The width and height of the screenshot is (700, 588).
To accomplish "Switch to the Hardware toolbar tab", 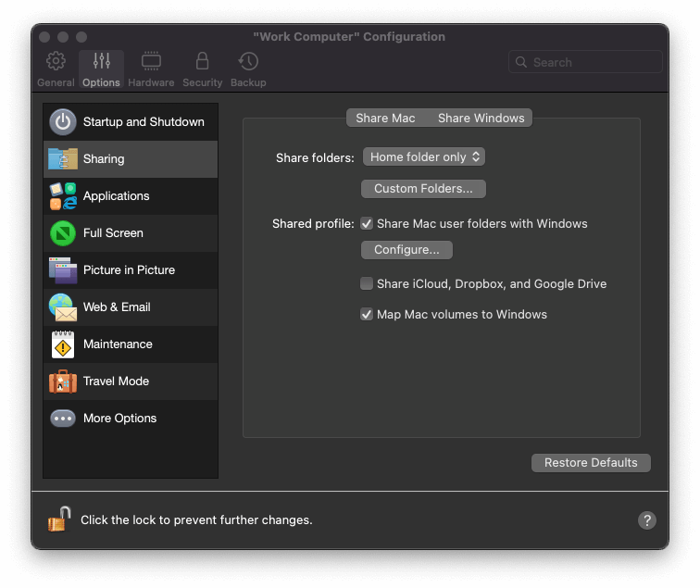I will click(x=151, y=69).
